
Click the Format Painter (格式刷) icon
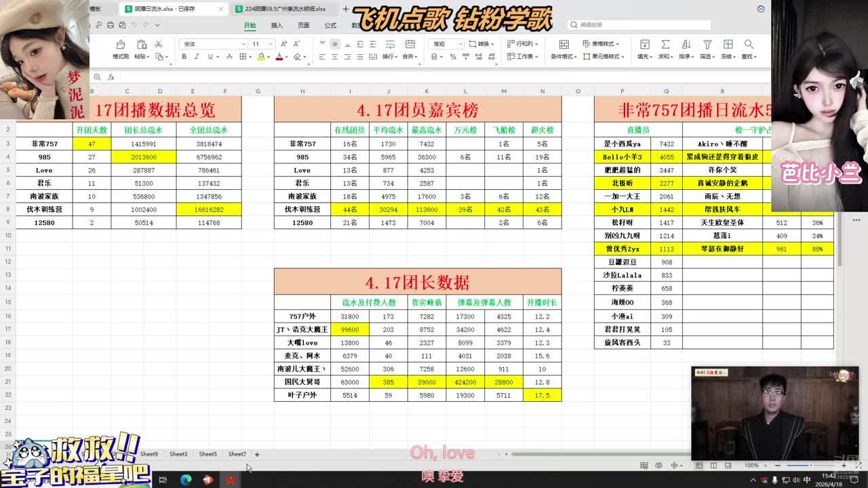121,45
